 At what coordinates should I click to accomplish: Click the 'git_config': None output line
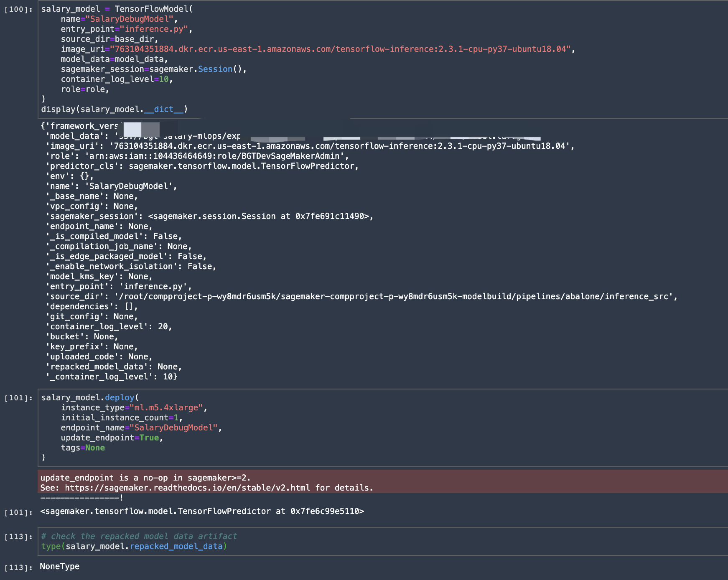92,316
